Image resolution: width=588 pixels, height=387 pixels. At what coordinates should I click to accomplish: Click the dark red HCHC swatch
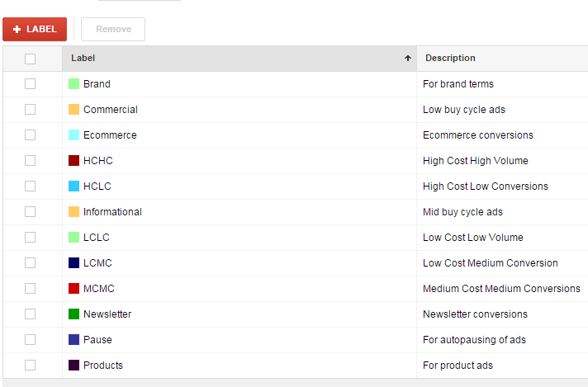[73, 161]
